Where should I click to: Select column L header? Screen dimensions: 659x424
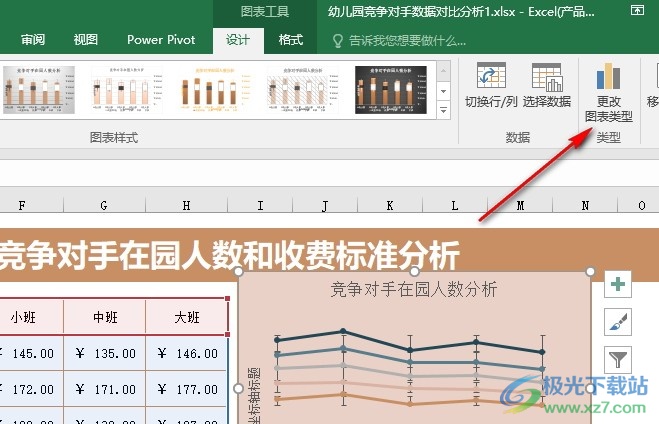(455, 205)
